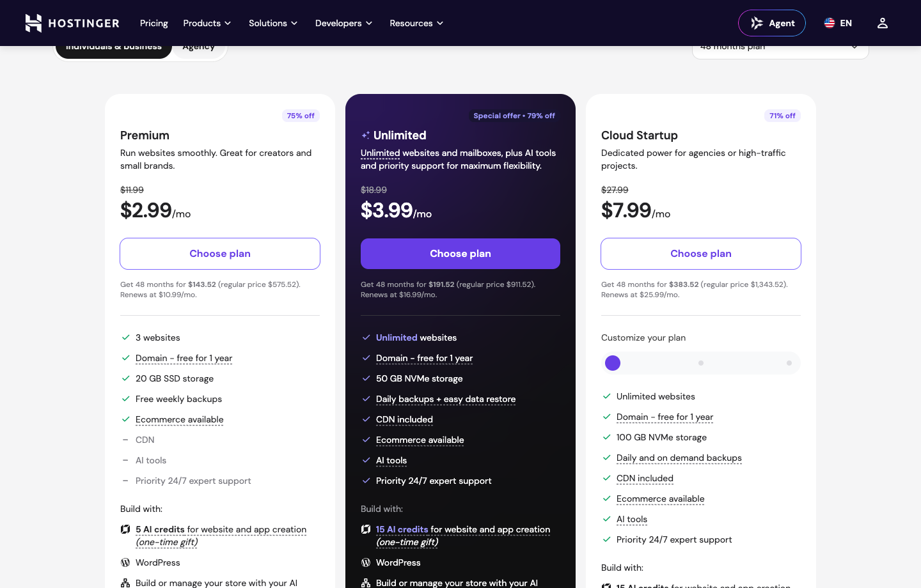
Task: Click CDN included in Unlimited plan
Action: pyautogui.click(x=404, y=419)
